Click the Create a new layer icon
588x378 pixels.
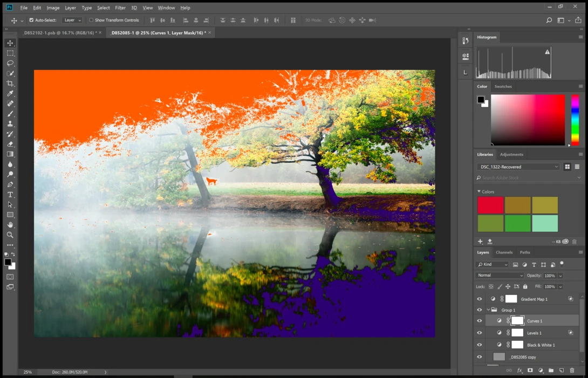click(x=562, y=370)
